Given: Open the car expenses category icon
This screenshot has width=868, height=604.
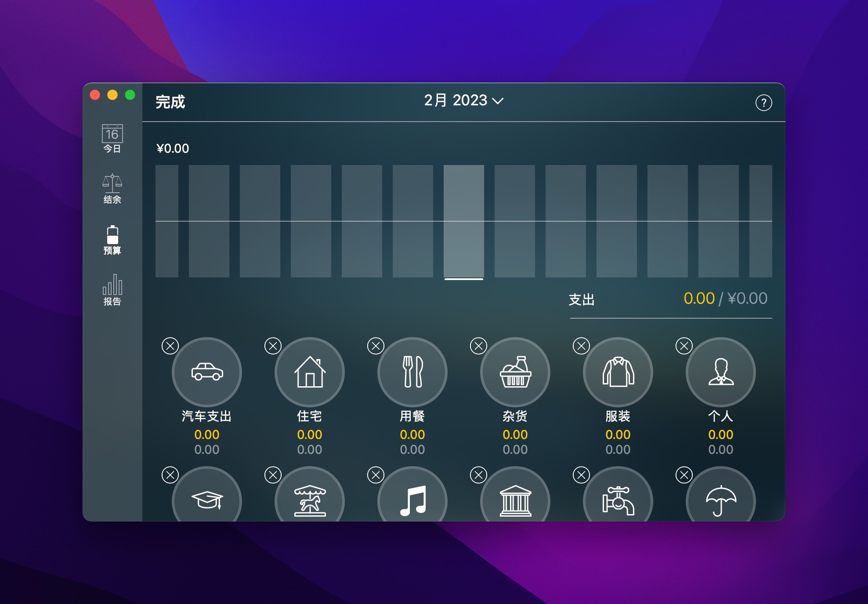Looking at the screenshot, I should 207,372.
